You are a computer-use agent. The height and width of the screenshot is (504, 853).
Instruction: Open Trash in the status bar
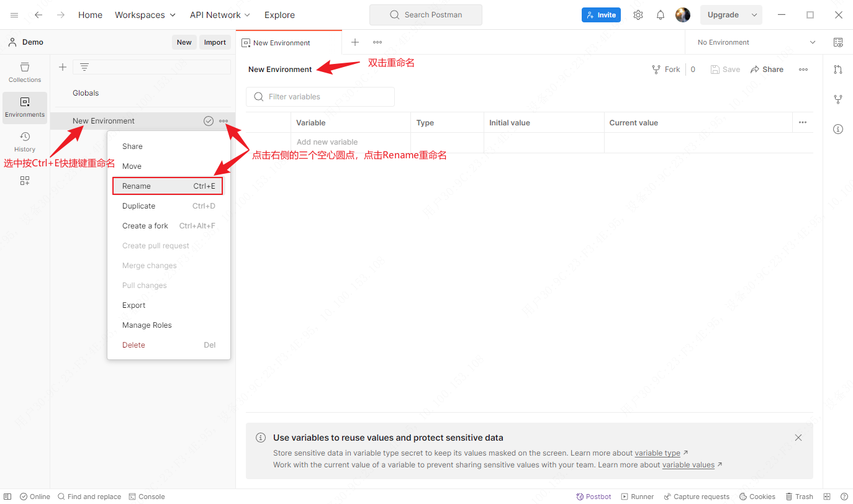pyautogui.click(x=800, y=497)
